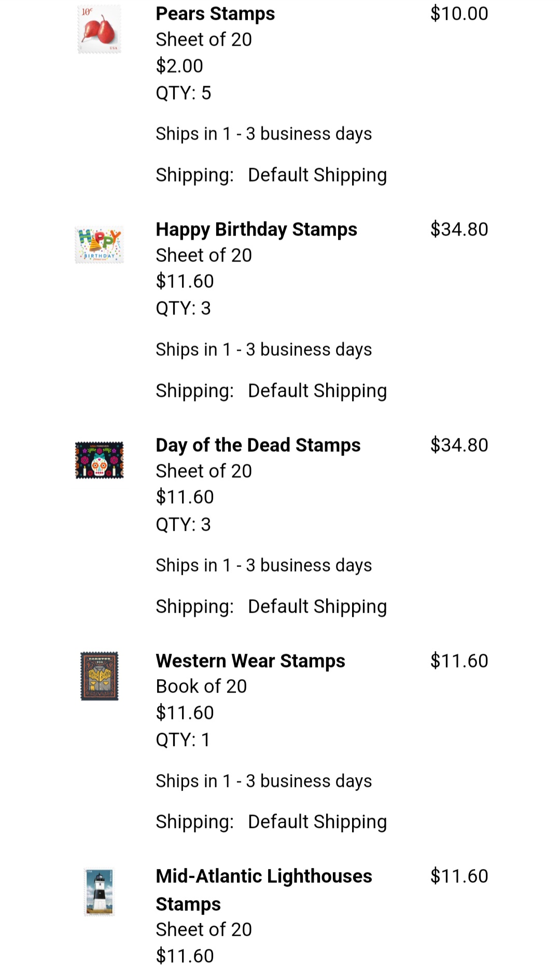Tap Default Shipping for Pears Stamps

(x=317, y=175)
